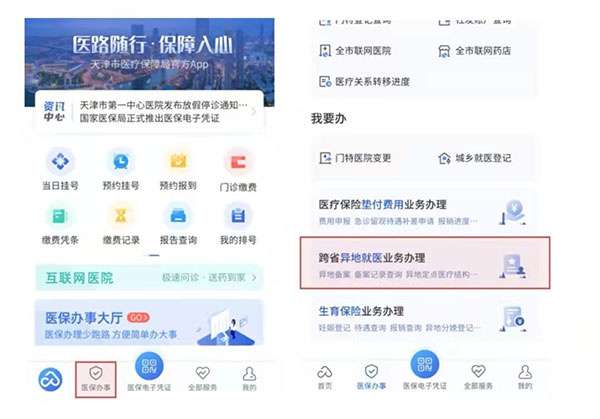Open 我的挂号 clipboard icon

[x=238, y=216]
